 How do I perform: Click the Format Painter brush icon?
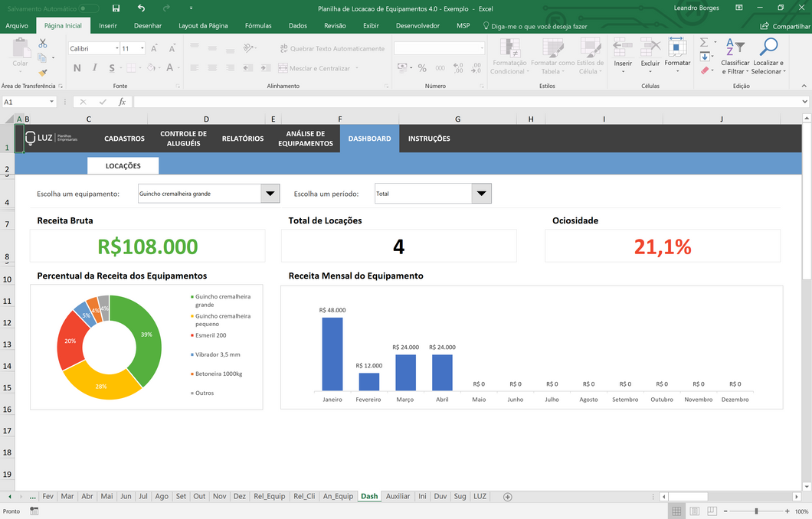point(43,72)
